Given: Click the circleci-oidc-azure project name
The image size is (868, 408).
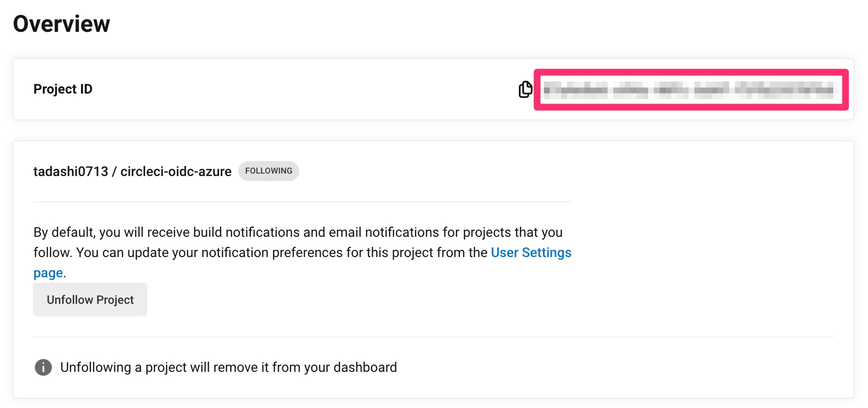Looking at the screenshot, I should pyautogui.click(x=176, y=172).
